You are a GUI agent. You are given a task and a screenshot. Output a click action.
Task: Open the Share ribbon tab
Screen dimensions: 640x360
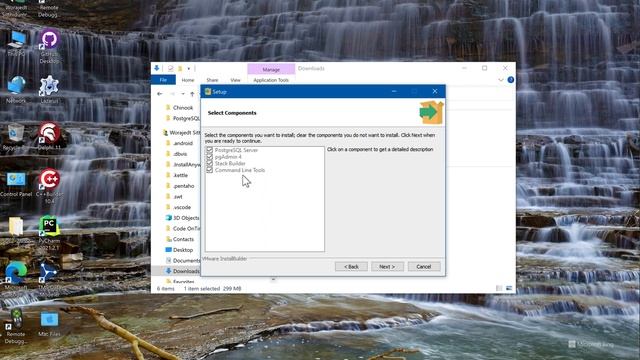212,80
